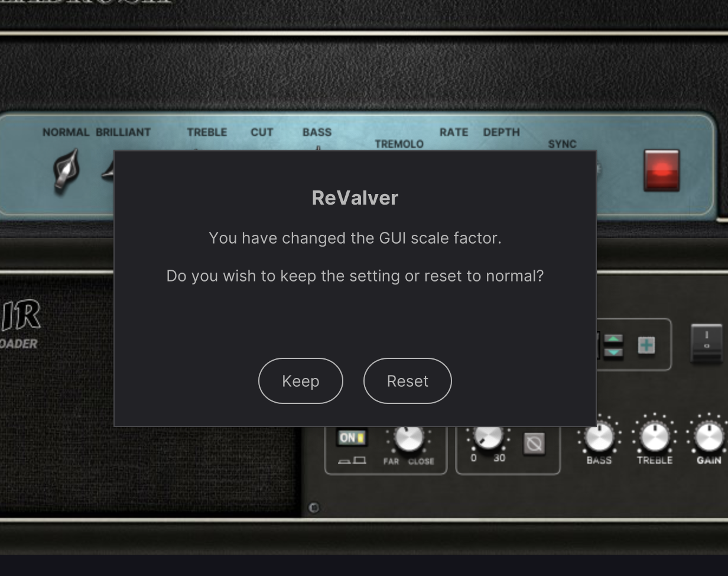Flip the black rocker power switch
This screenshot has height=576, width=728.
706,343
